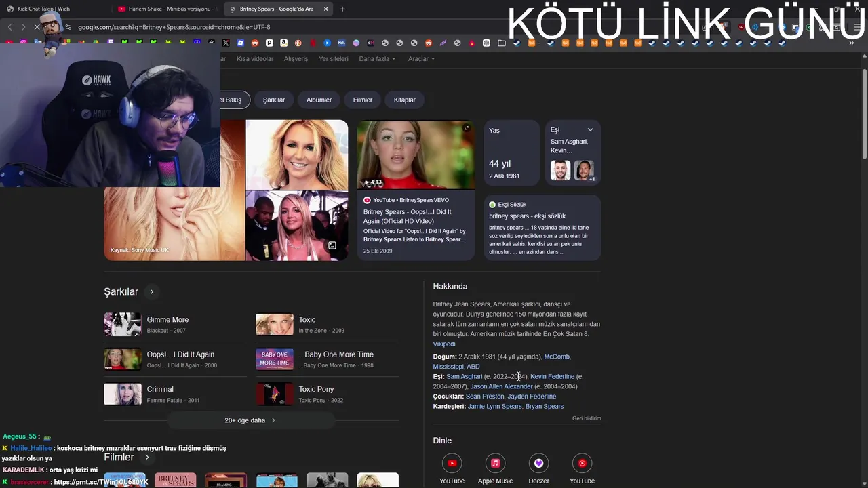Open the Araçlar dropdown
This screenshot has height=488, width=868.
point(421,59)
